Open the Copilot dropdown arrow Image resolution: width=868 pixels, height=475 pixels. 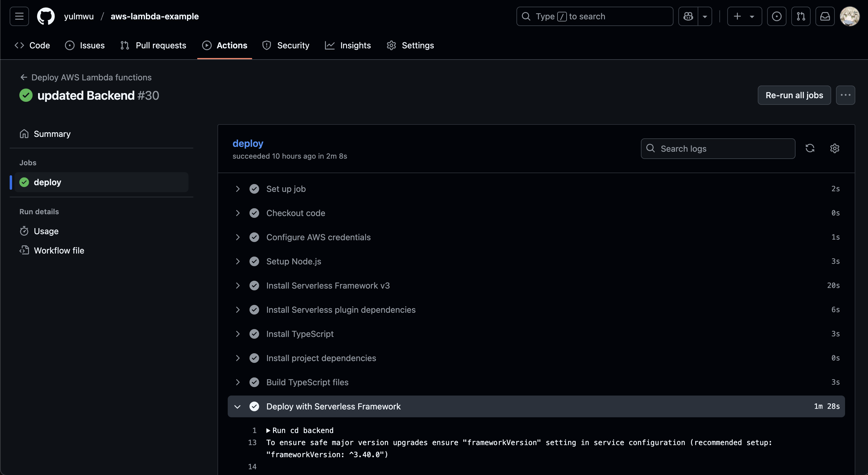click(x=705, y=16)
